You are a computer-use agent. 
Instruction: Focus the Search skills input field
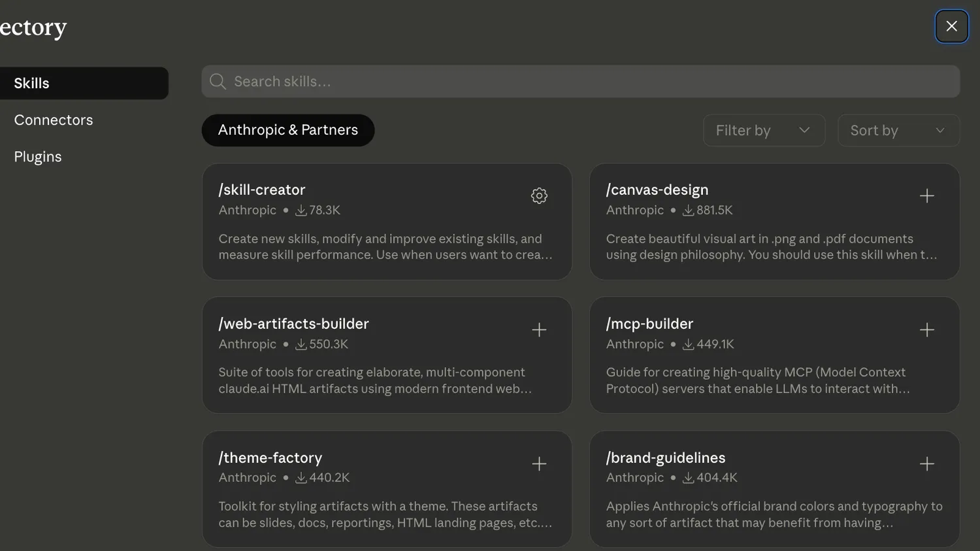point(581,82)
